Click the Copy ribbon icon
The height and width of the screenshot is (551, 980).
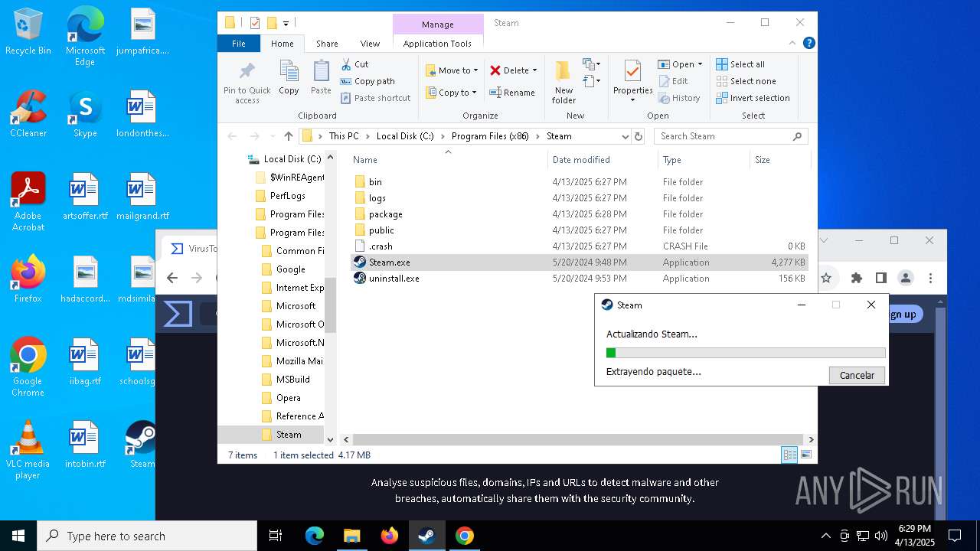click(x=289, y=78)
